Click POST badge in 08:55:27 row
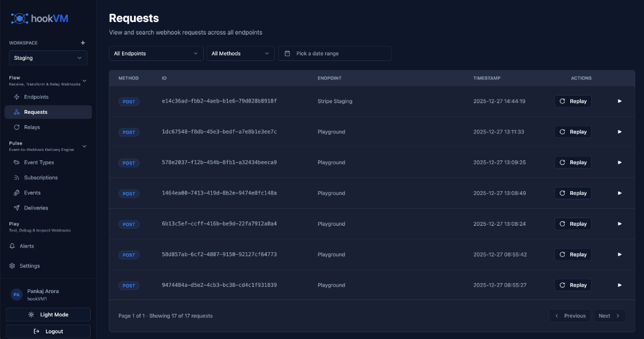 (x=128, y=286)
